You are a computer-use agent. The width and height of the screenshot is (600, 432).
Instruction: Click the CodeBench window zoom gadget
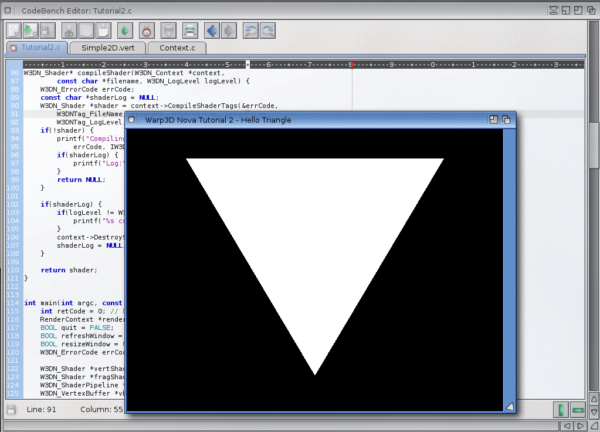[x=578, y=10]
